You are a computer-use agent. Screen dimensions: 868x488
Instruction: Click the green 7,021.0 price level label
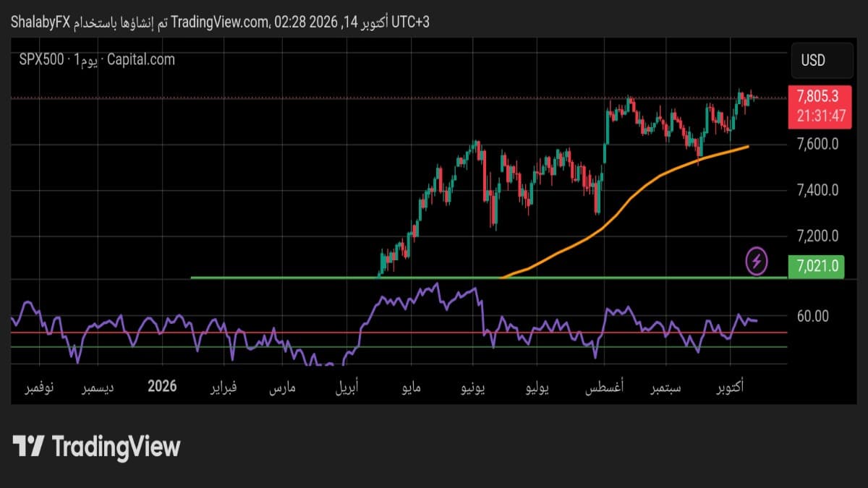coord(818,265)
